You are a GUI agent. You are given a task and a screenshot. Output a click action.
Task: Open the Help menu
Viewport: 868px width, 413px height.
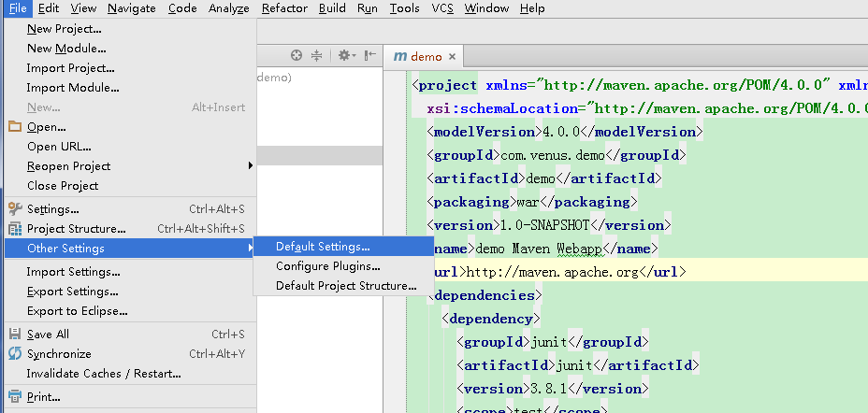pos(532,8)
